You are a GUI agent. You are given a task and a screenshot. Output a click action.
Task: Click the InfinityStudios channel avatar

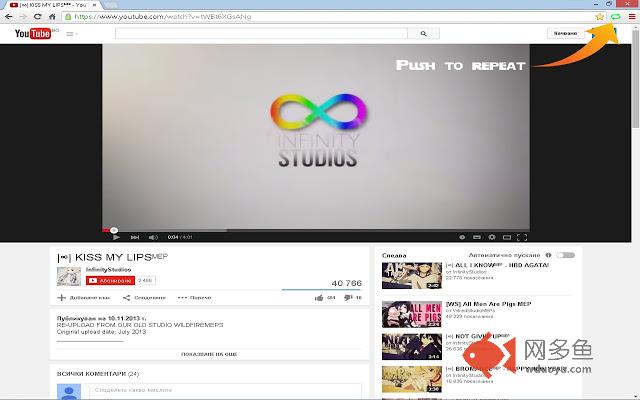point(69,276)
